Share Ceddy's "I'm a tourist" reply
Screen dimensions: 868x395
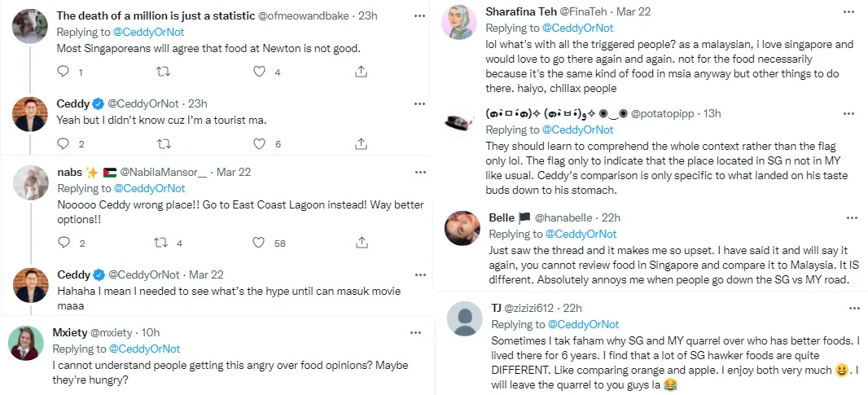(x=361, y=144)
